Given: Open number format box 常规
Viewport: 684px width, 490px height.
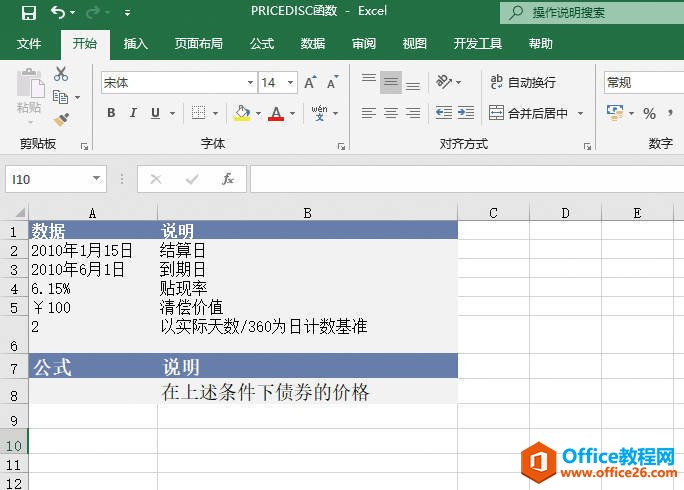Looking at the screenshot, I should (644, 82).
